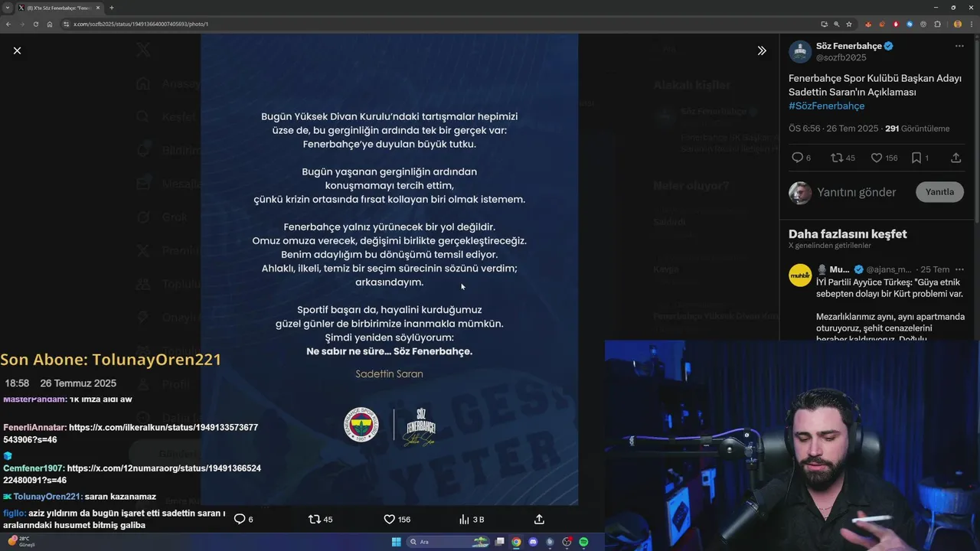Open the #SözFenerbahçe hashtag
980x551 pixels.
[827, 106]
